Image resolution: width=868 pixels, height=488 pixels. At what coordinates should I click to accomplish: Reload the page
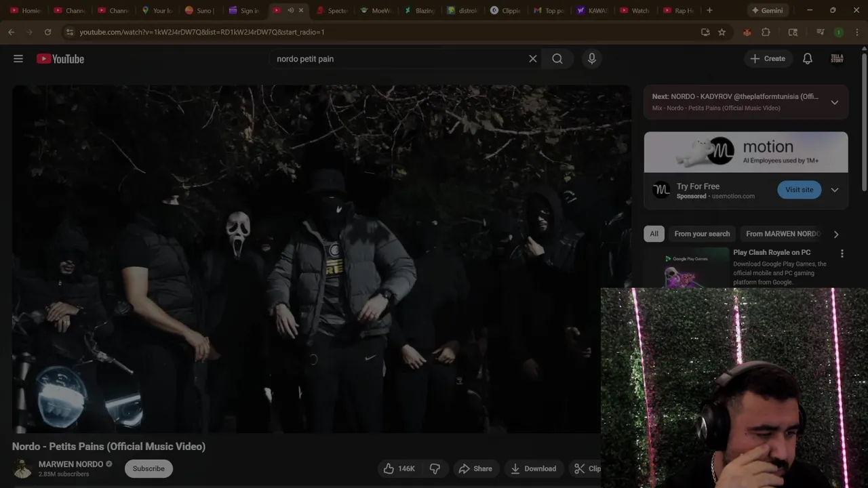(47, 32)
